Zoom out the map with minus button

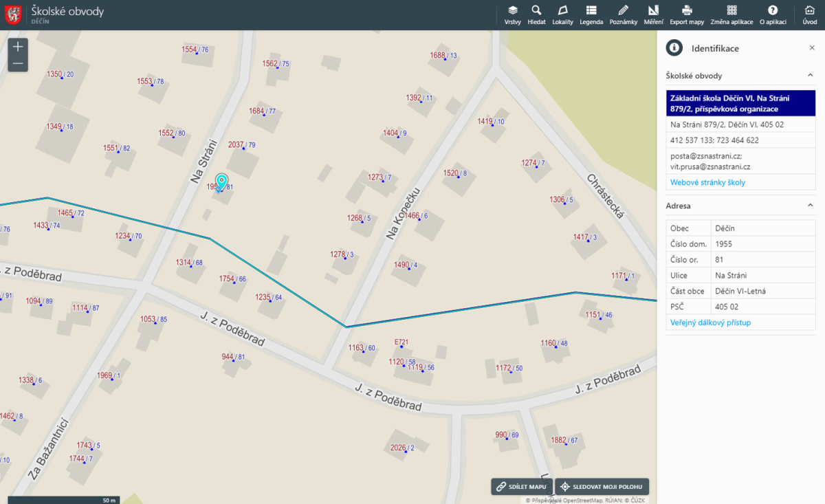pos(18,64)
